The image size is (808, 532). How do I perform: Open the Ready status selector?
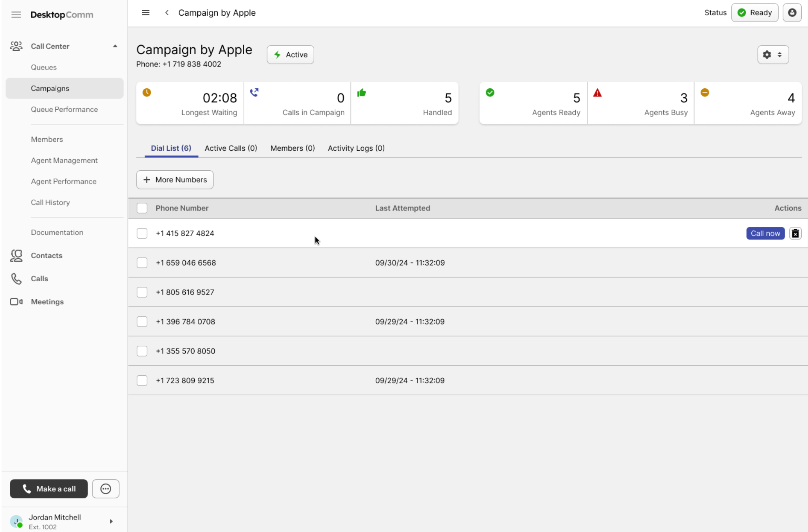754,13
